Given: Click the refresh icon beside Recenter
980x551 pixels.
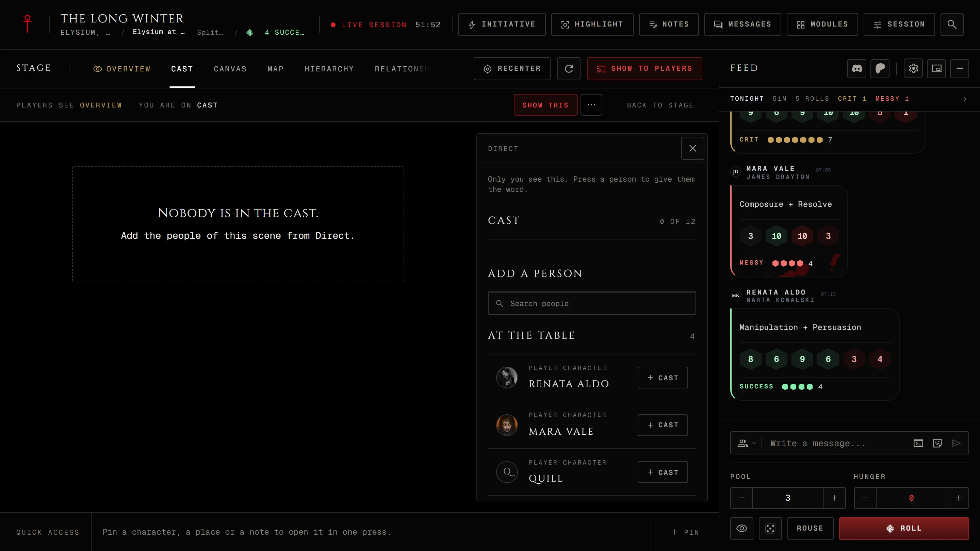Looking at the screenshot, I should (569, 68).
